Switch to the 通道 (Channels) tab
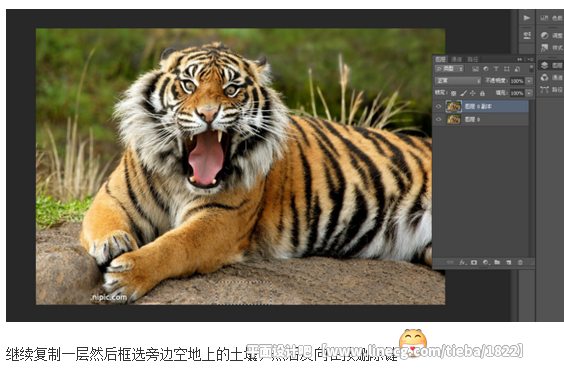 456,59
